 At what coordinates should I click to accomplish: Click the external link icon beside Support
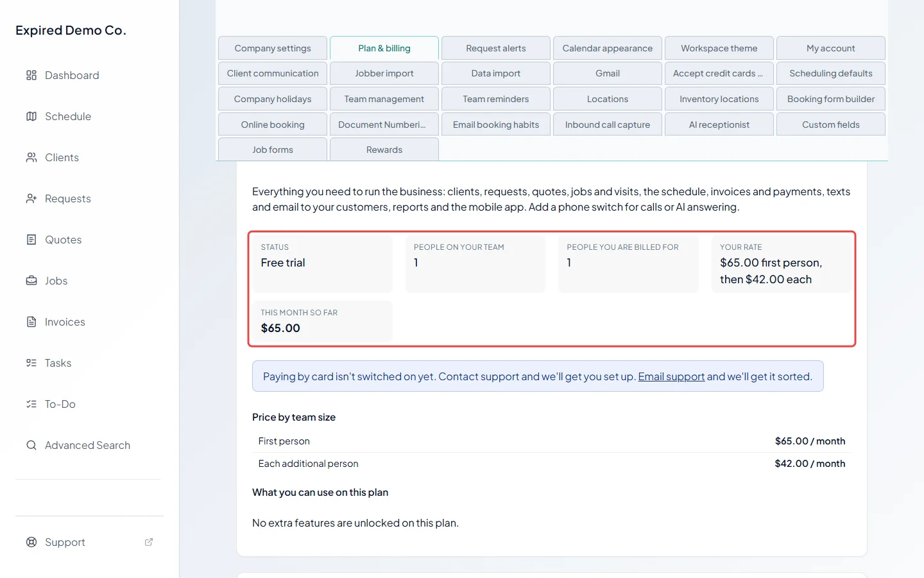point(149,542)
